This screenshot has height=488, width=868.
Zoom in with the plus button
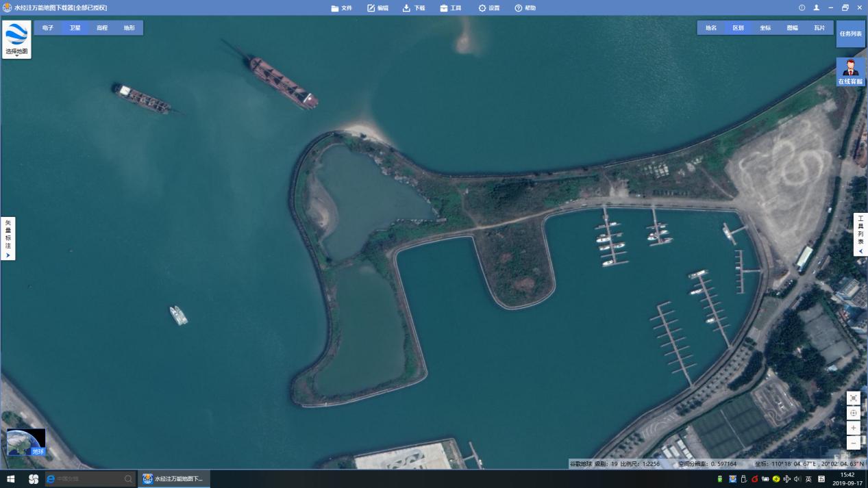pos(853,428)
